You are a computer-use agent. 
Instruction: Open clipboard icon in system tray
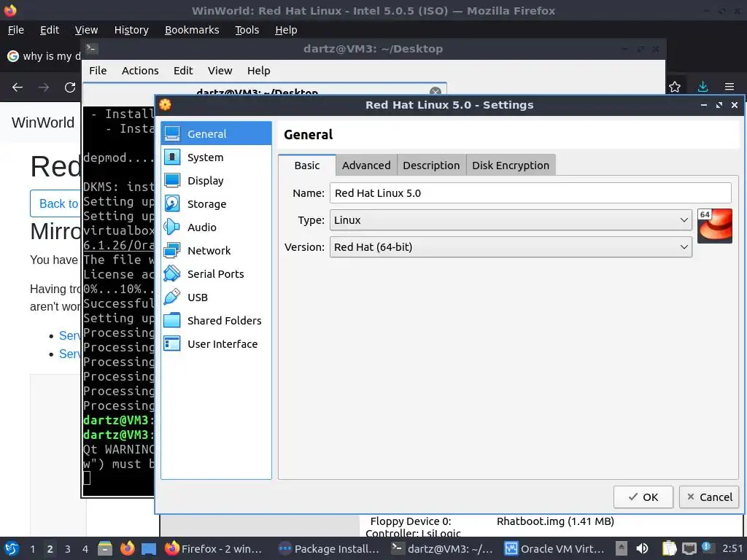click(x=670, y=548)
